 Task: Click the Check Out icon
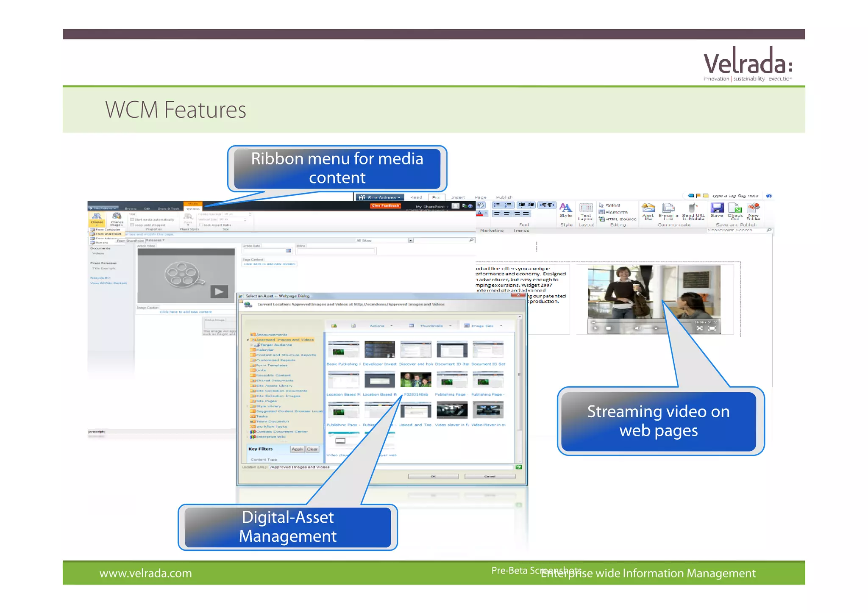735,209
